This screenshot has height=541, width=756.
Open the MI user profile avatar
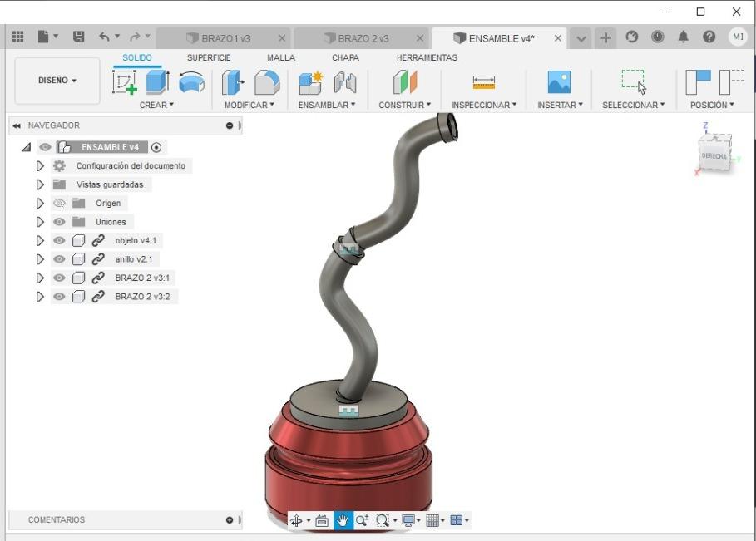click(x=738, y=37)
